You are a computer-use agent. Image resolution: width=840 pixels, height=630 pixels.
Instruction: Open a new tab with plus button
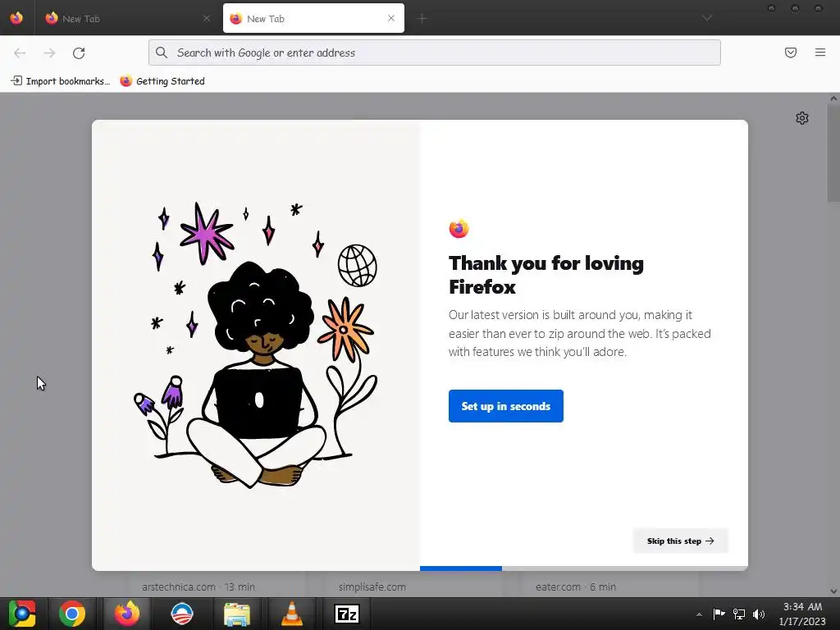click(422, 19)
